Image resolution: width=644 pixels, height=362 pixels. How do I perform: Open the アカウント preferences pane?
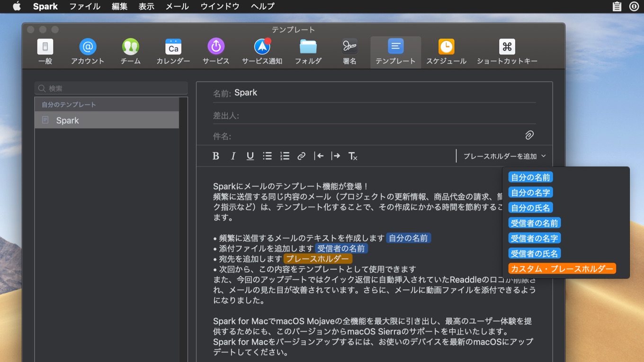point(88,52)
